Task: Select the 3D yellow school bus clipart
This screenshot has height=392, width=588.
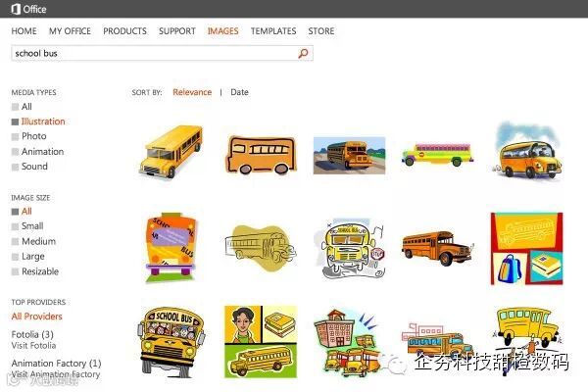Action: (x=171, y=152)
